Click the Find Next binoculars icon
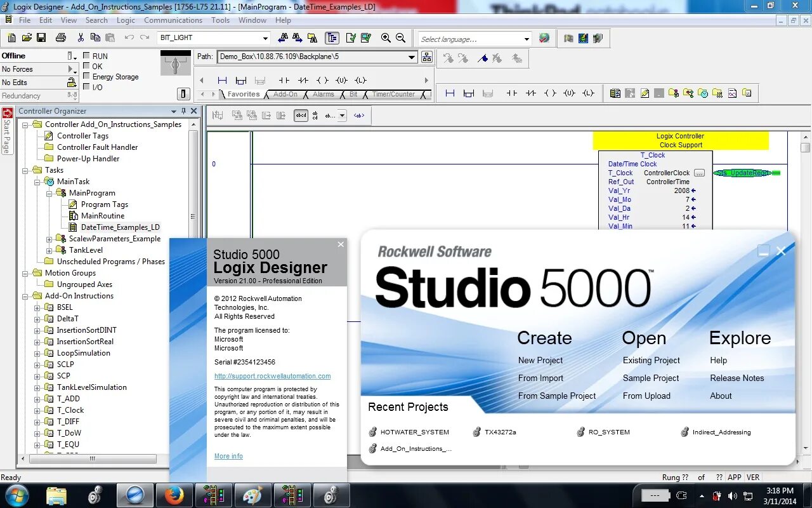This screenshot has width=812, height=508. click(x=298, y=38)
